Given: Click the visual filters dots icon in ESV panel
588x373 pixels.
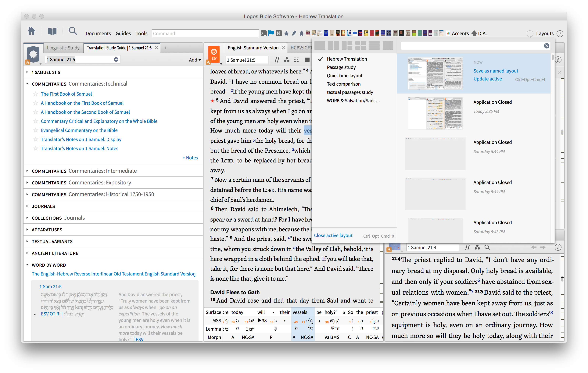Looking at the screenshot, I should pos(287,60).
